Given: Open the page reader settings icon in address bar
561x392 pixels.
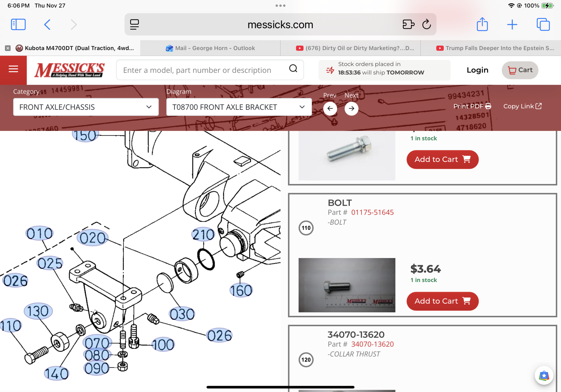Looking at the screenshot, I should 134,24.
